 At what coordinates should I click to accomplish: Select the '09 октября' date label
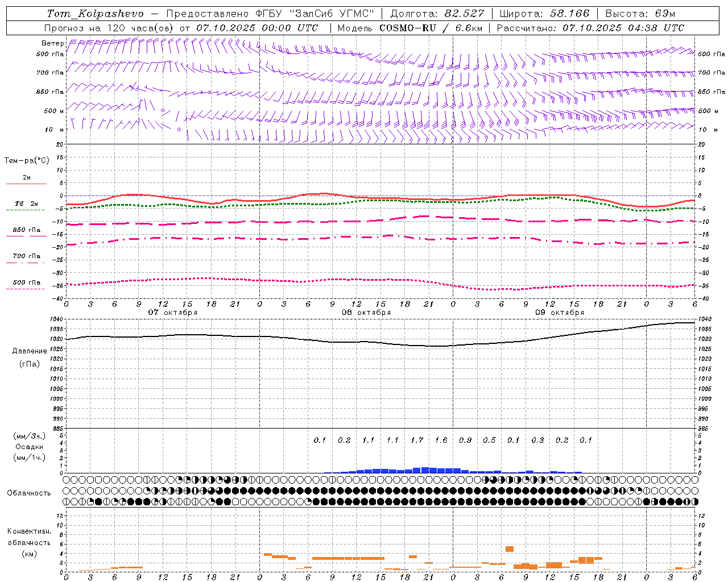click(x=560, y=313)
